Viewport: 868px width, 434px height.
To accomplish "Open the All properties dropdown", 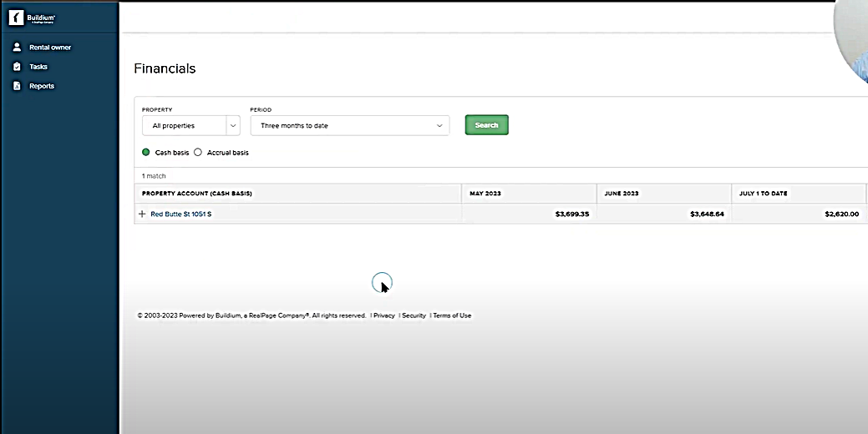I will pos(191,125).
